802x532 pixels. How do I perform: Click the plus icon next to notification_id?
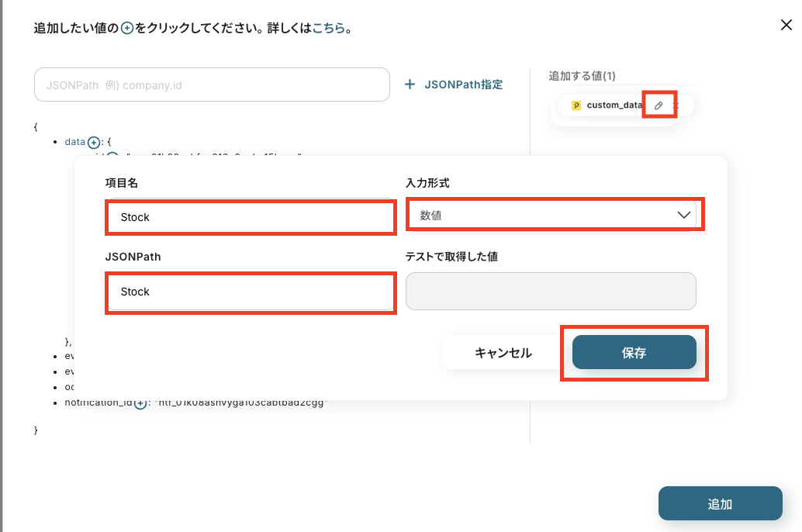click(x=140, y=403)
